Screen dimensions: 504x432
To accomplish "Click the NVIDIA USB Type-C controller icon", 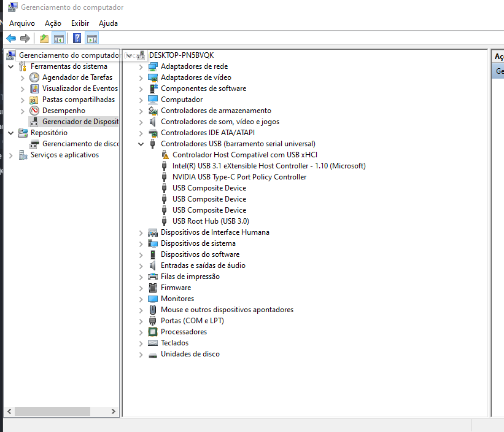I will 165,177.
